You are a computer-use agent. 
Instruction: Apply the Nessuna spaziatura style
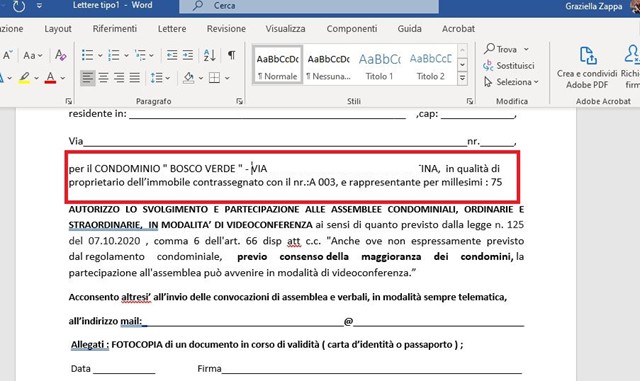click(x=329, y=65)
